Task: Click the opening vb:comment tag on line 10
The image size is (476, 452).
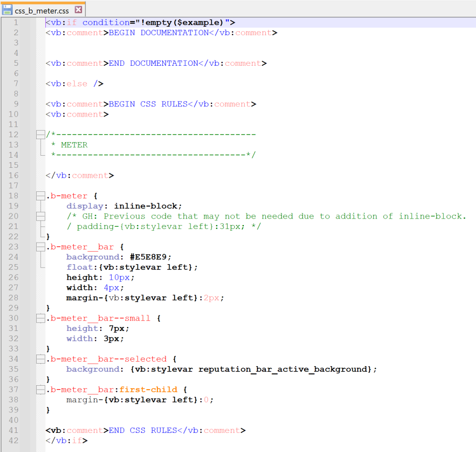Action: (77, 115)
